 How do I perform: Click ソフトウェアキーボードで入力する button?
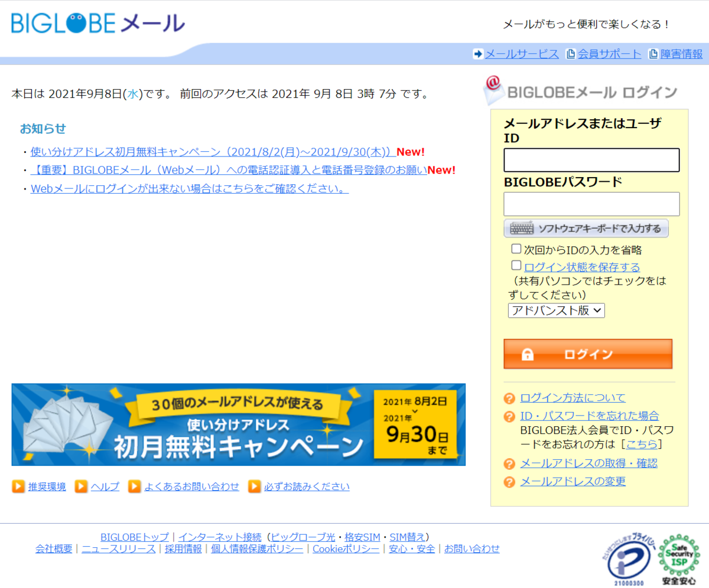(x=586, y=228)
